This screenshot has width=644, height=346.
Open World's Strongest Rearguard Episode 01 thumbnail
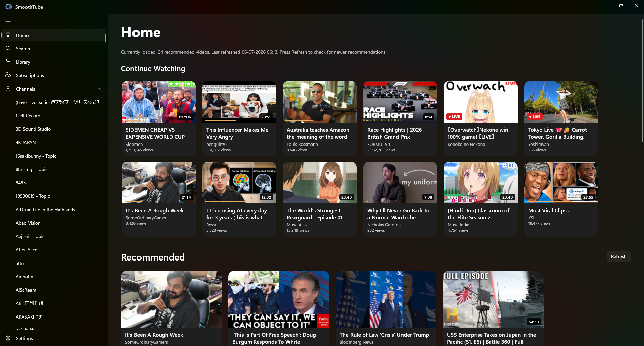point(320,182)
